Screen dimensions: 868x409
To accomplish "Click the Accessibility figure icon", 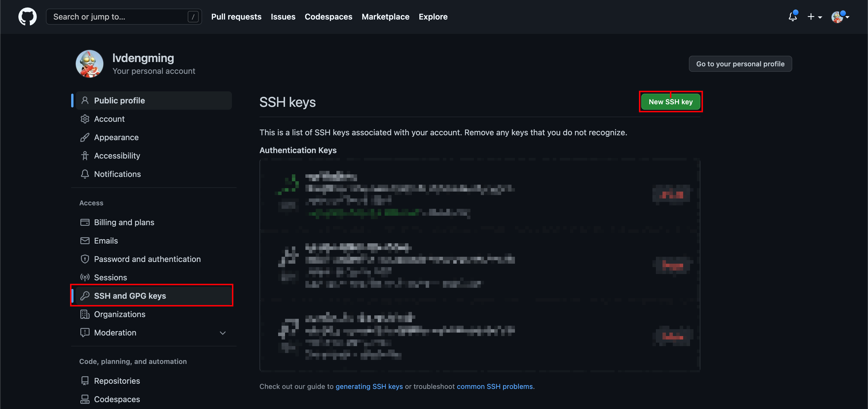I will pos(85,156).
